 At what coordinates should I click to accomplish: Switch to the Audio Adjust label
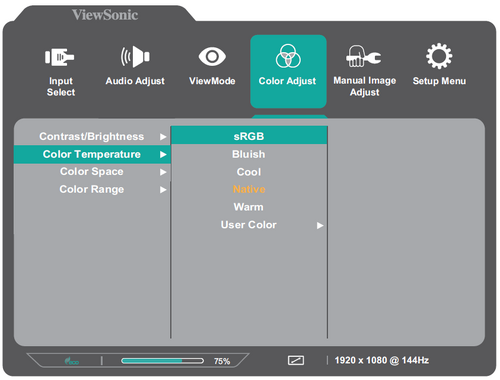[135, 81]
